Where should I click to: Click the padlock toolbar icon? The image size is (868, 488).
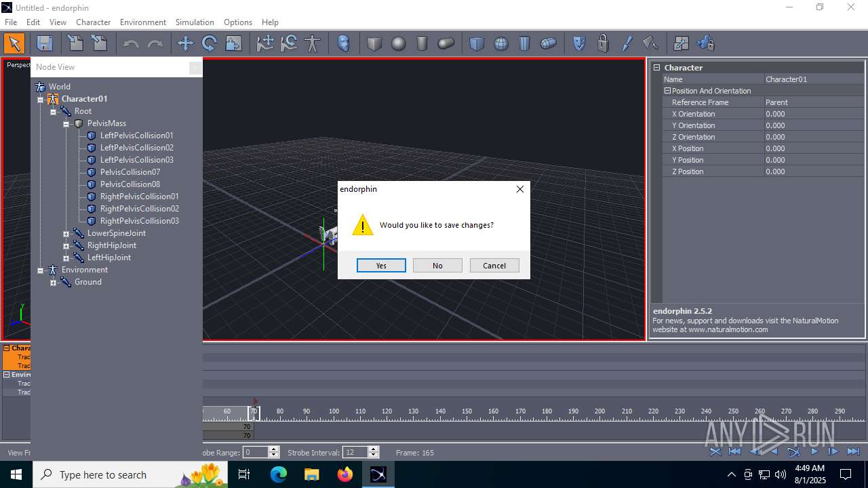tap(603, 44)
